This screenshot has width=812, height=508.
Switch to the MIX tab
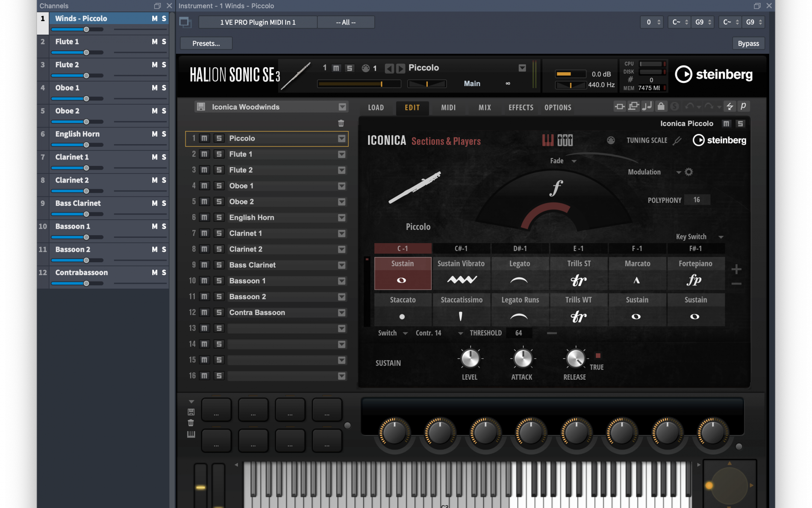[x=485, y=108]
